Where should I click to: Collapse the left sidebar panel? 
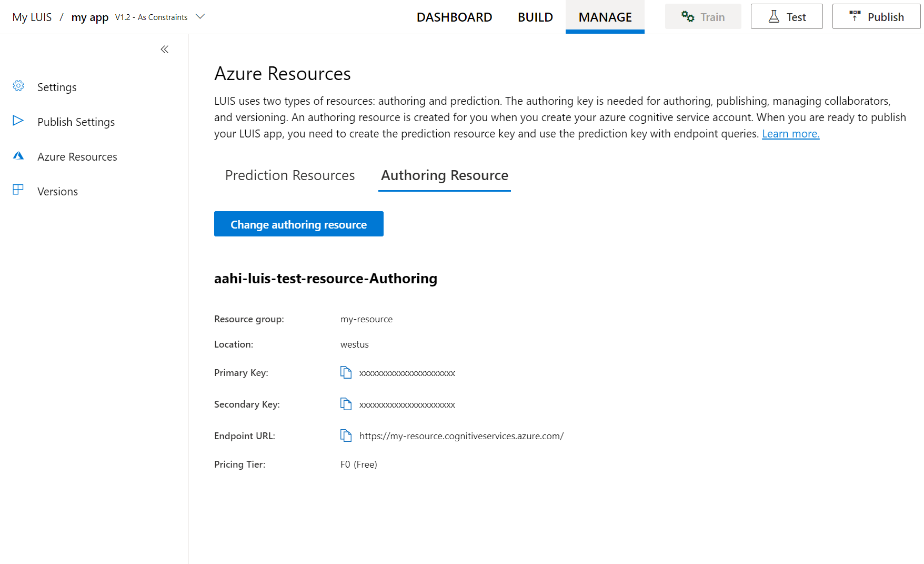point(165,50)
